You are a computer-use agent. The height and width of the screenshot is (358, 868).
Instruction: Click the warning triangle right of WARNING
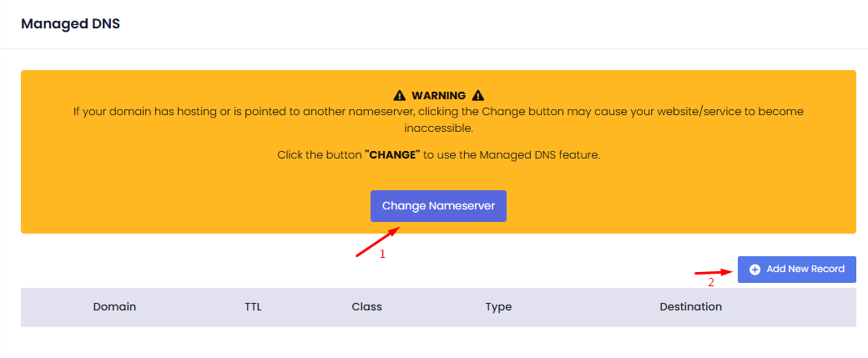coord(478,96)
